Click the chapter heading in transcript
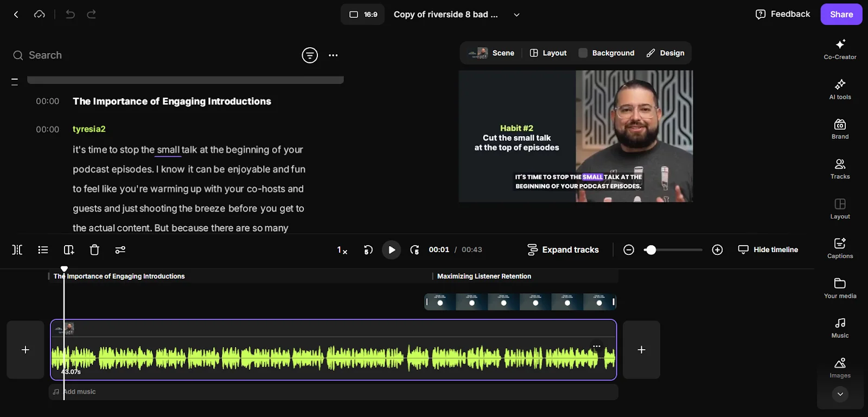The image size is (868, 417). click(172, 101)
